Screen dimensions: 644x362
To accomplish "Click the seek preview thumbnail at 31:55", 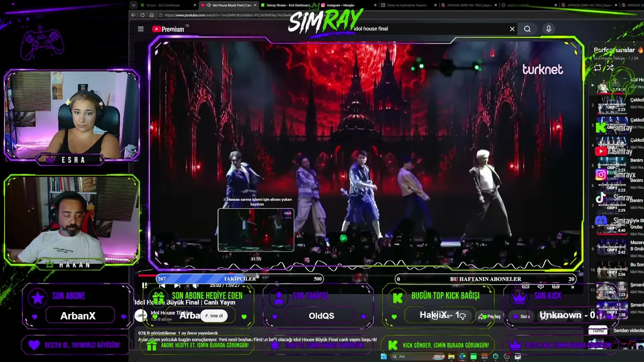I will [256, 230].
